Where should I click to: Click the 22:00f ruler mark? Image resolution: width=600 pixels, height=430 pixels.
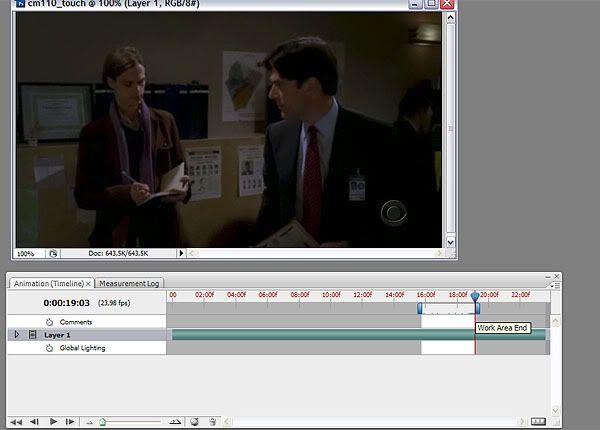click(521, 295)
